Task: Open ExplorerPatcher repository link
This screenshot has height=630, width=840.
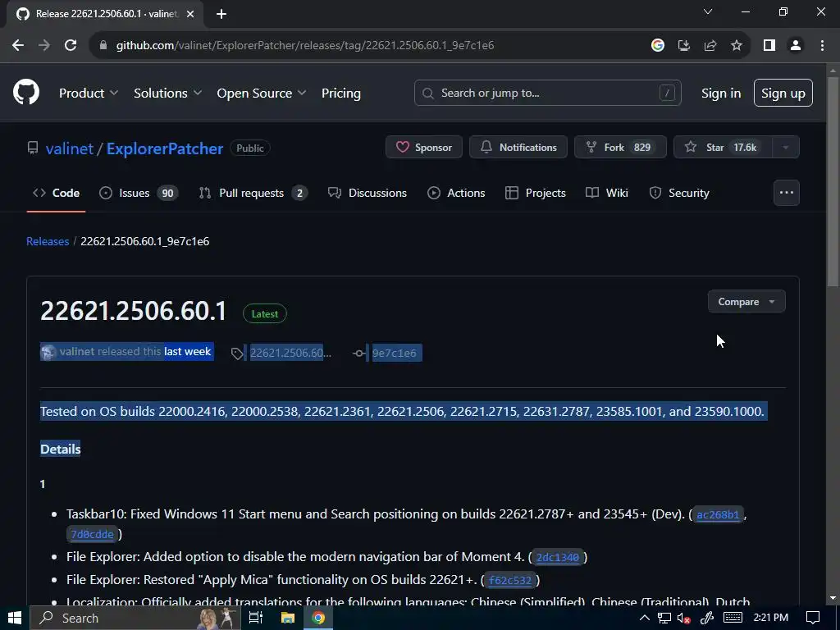Action: tap(164, 148)
